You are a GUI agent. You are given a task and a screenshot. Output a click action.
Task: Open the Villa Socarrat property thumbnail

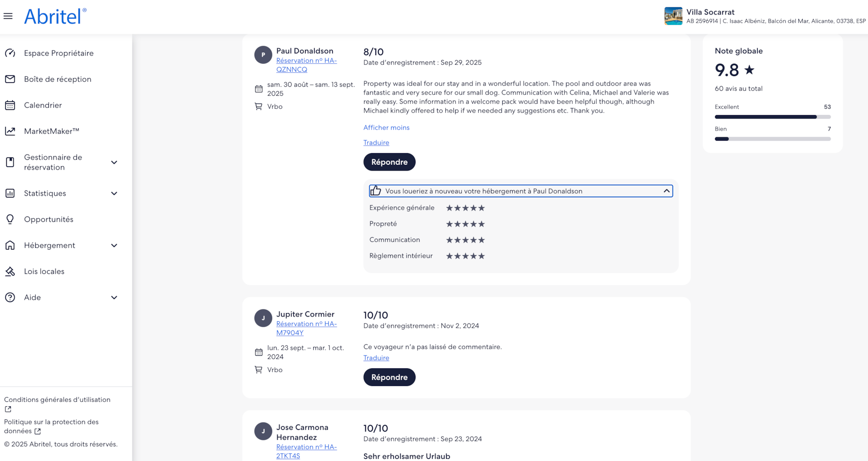pyautogui.click(x=673, y=16)
